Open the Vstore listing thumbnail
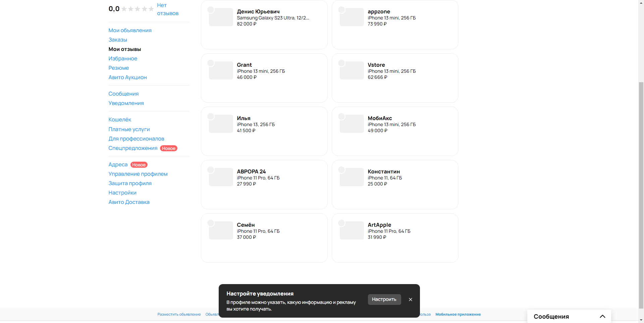This screenshot has height=323, width=644. point(352,70)
